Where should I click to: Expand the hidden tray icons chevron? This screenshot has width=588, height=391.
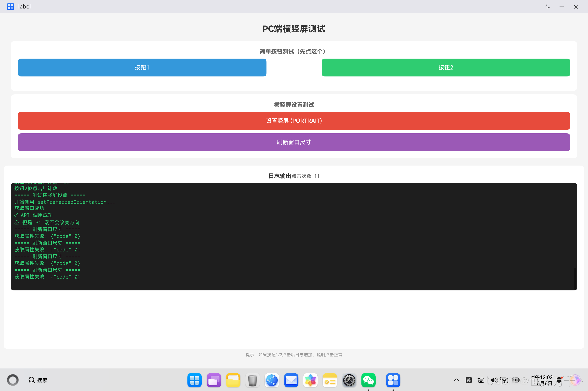[456, 380]
